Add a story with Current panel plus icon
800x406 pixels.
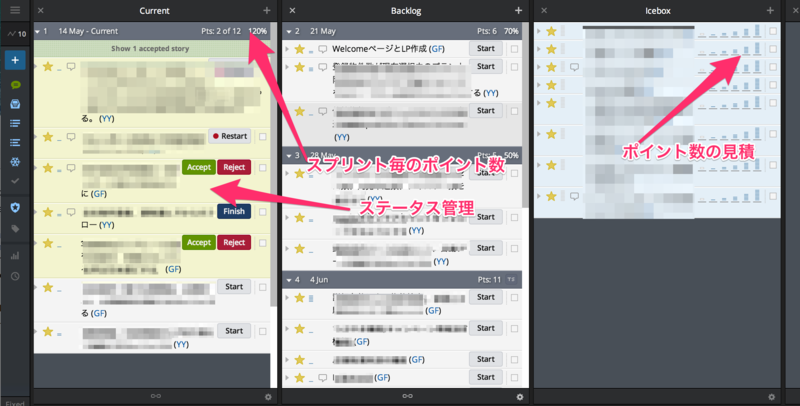[267, 10]
